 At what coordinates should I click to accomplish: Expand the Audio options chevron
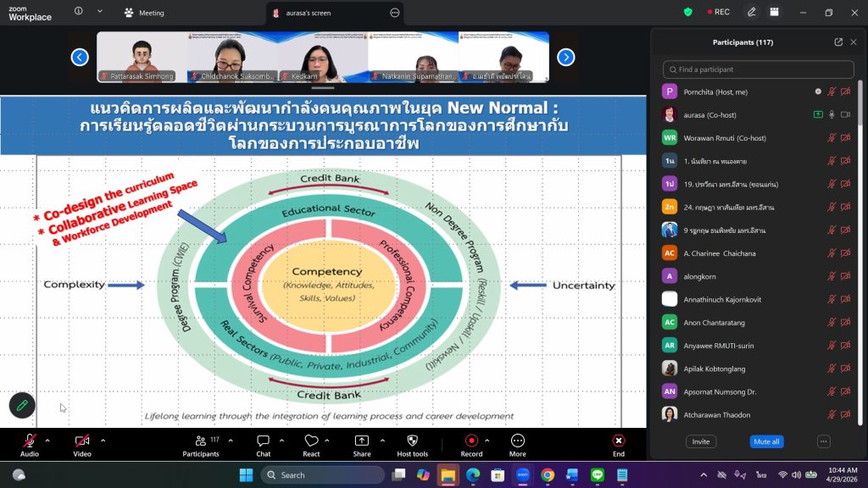click(x=47, y=441)
